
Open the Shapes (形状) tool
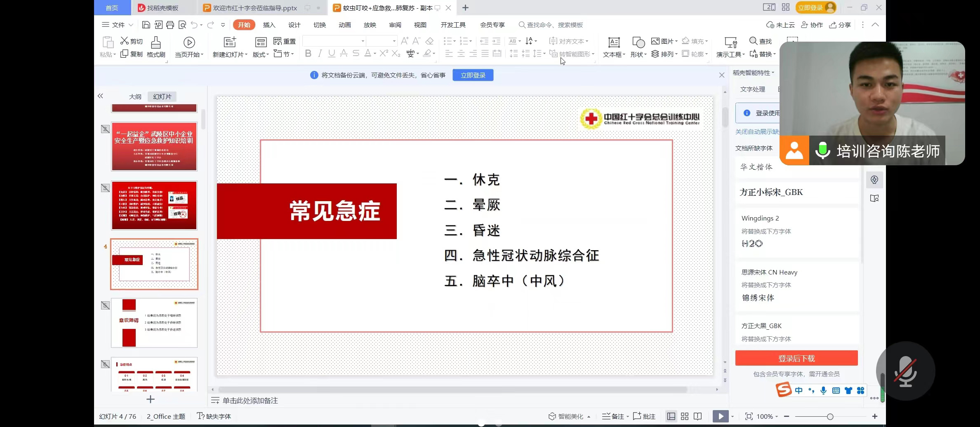point(638,42)
